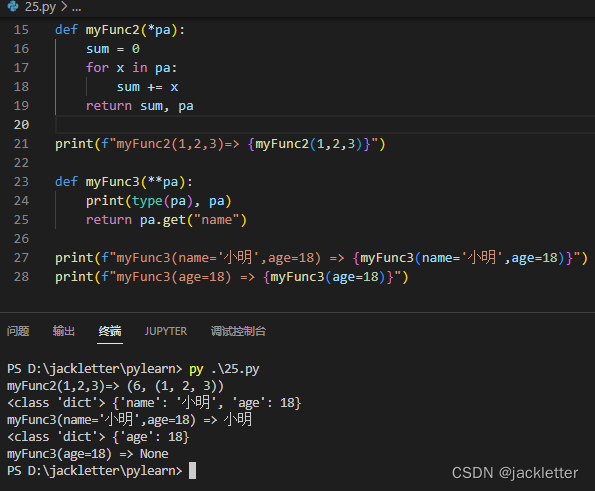The width and height of the screenshot is (595, 491).
Task: Select the 终端 (Terminal) panel tab
Action: coord(110,331)
